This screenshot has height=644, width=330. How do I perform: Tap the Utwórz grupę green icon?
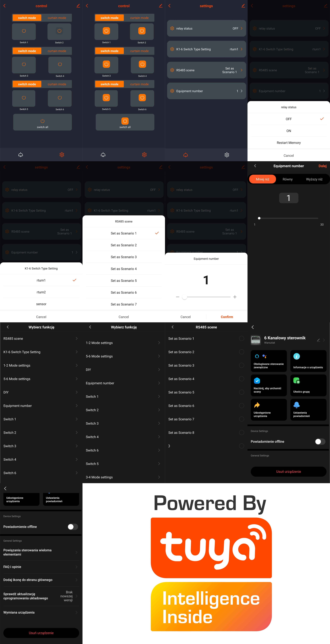(296, 381)
